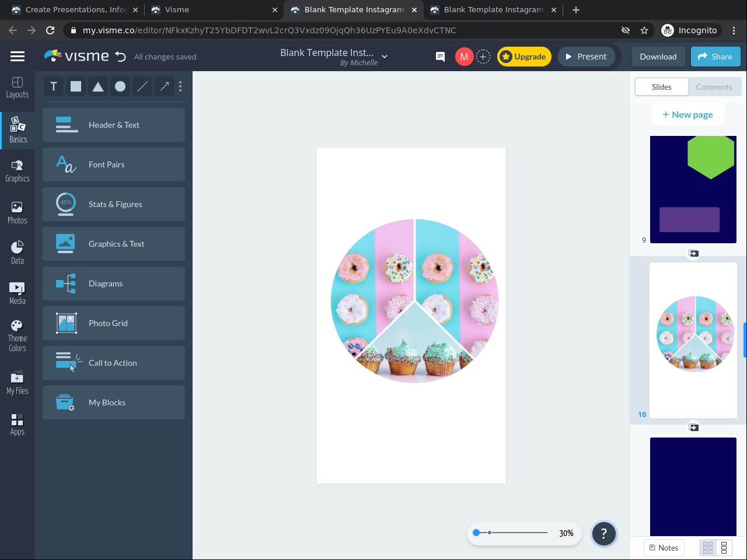Open the Theme Colors panel
This screenshot has height=560, width=747.
pyautogui.click(x=18, y=336)
